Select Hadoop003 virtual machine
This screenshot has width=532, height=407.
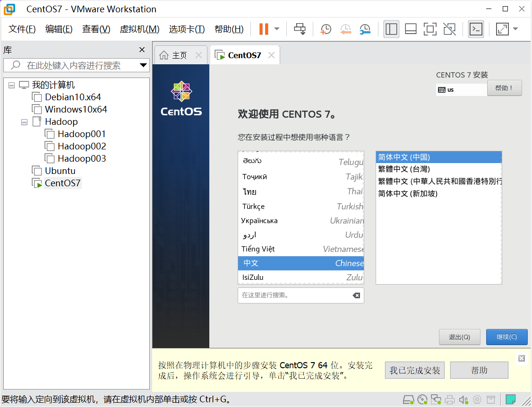(81, 158)
